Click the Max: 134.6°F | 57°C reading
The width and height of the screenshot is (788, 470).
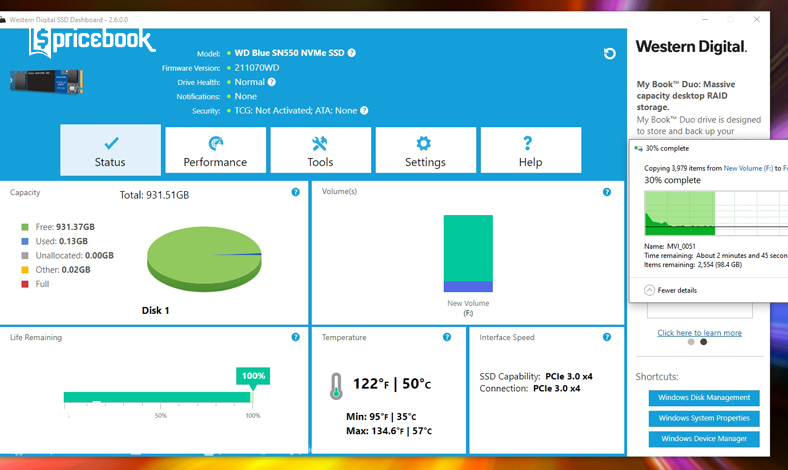coord(389,431)
